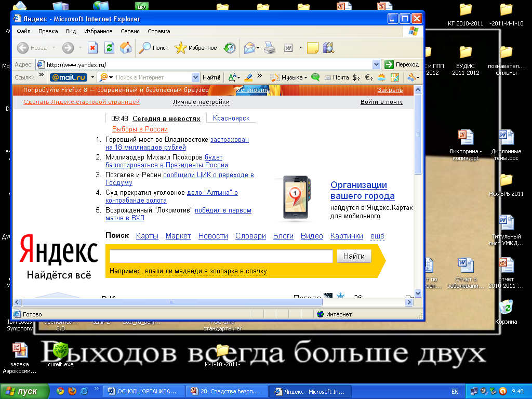Print the page using printer icon
The image size is (532, 399).
[x=270, y=48]
